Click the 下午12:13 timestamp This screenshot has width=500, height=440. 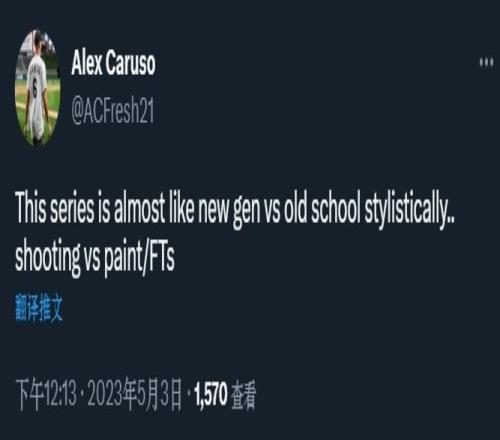(x=46, y=395)
